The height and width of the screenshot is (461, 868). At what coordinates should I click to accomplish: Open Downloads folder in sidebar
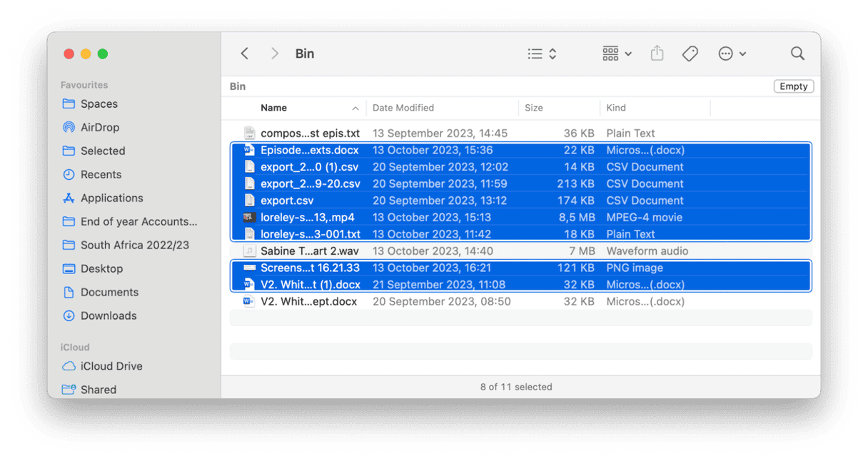tap(108, 315)
